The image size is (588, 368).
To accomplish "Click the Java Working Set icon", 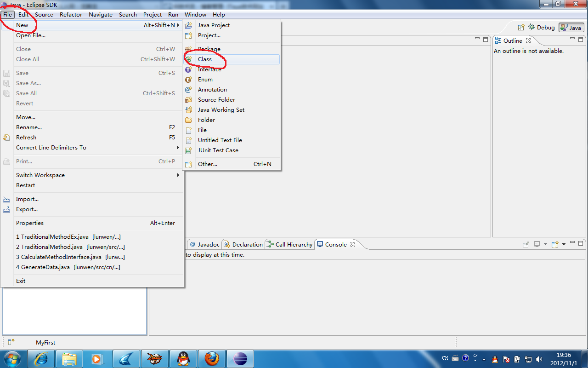I will [x=188, y=110].
